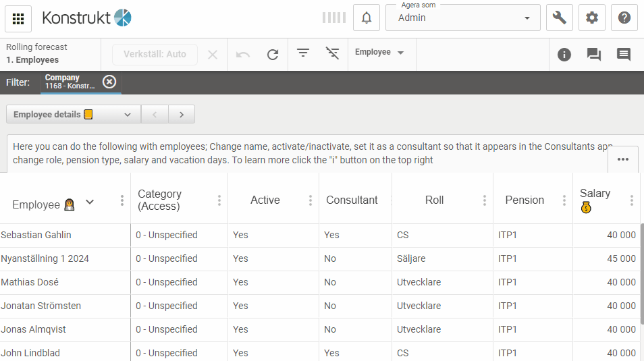
Task: Expand the Agera som Admin dropdown
Action: tap(527, 18)
